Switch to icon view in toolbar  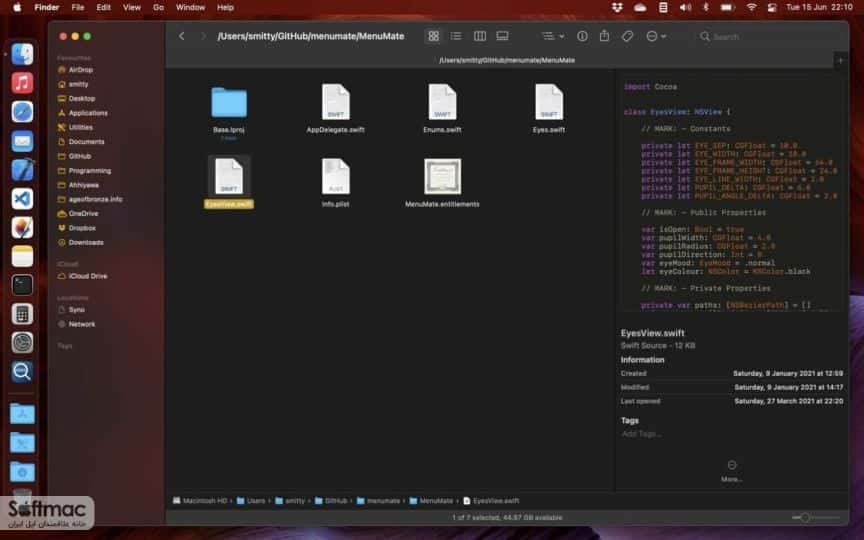(434, 36)
